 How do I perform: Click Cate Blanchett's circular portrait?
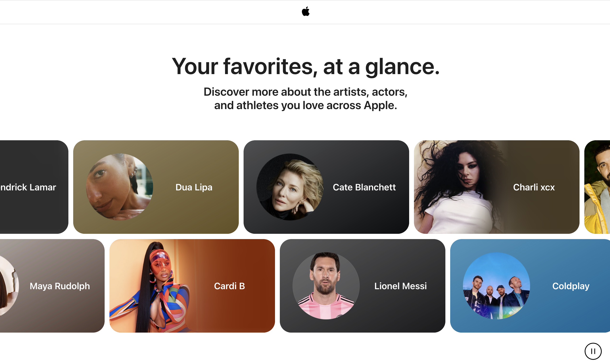click(x=290, y=187)
